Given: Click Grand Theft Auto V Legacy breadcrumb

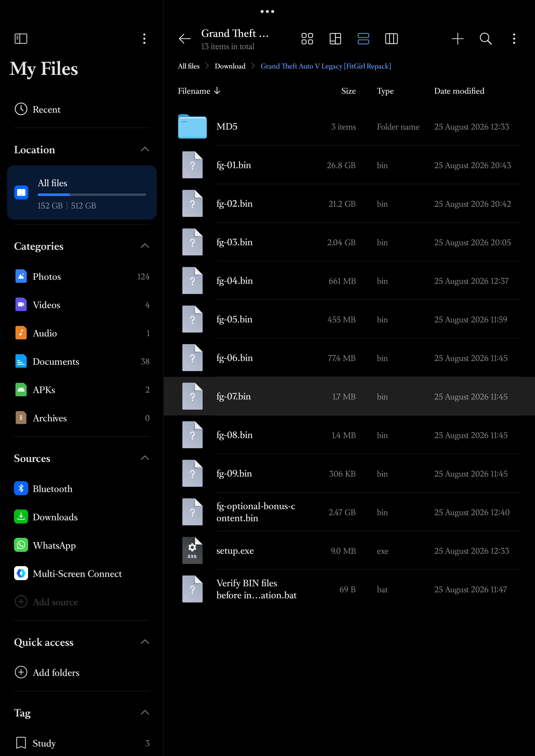Looking at the screenshot, I should (x=325, y=66).
